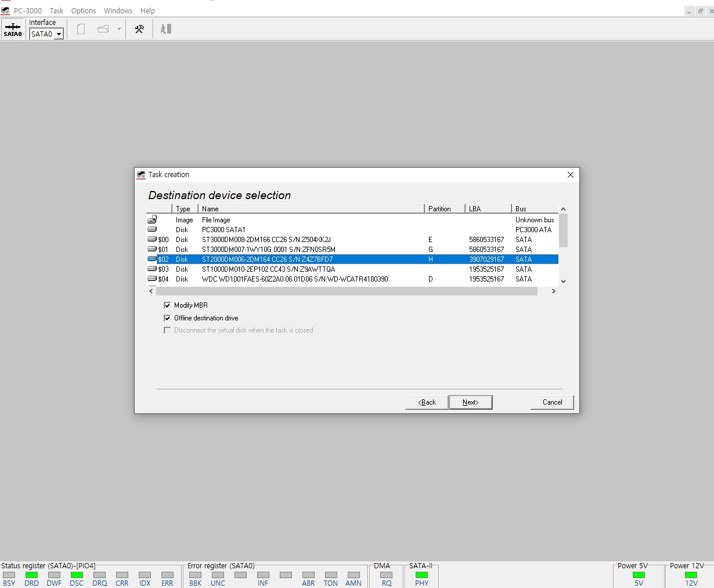Screen dimensions: 714x588
Task: Click the horizontal scroll right arrow
Action: [x=554, y=291]
